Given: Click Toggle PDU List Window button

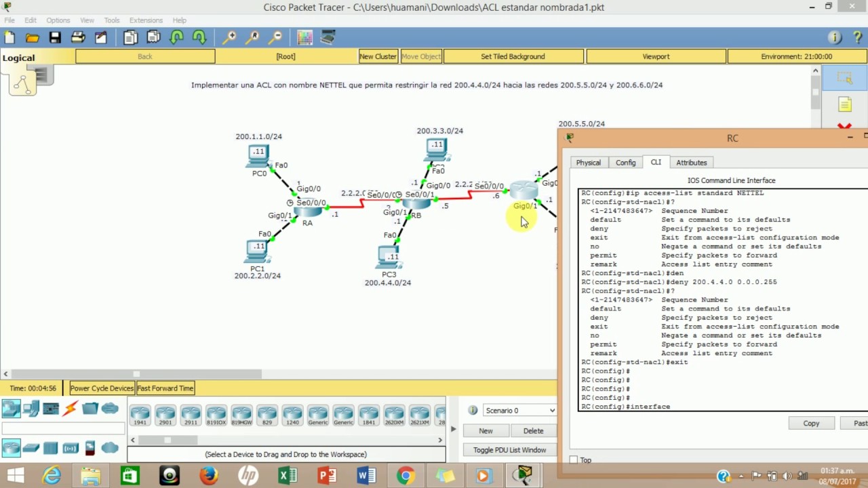Looking at the screenshot, I should (509, 450).
